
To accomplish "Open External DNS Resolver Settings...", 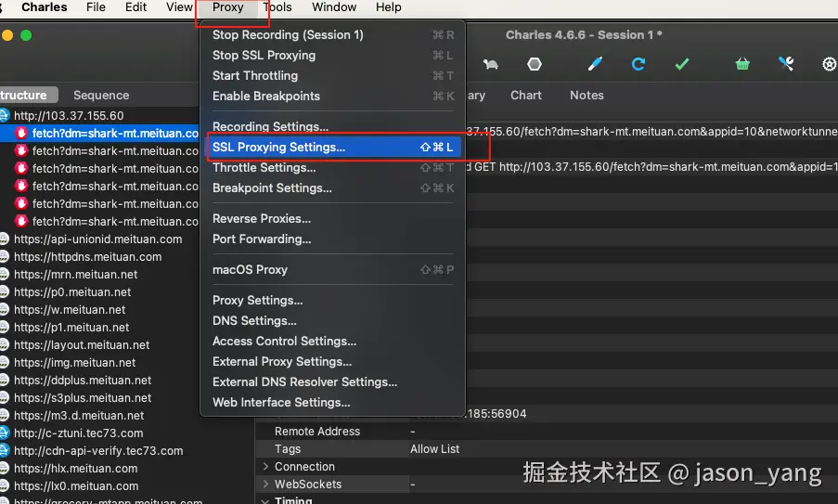I will [332, 382].
